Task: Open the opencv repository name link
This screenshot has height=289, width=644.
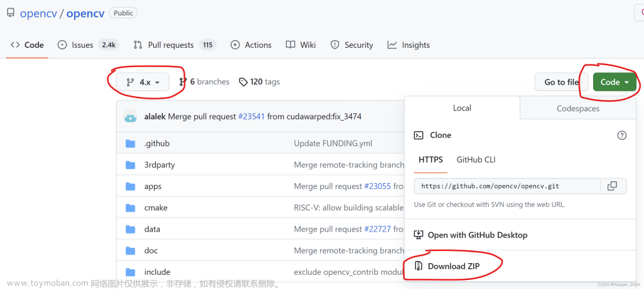Action: point(85,13)
